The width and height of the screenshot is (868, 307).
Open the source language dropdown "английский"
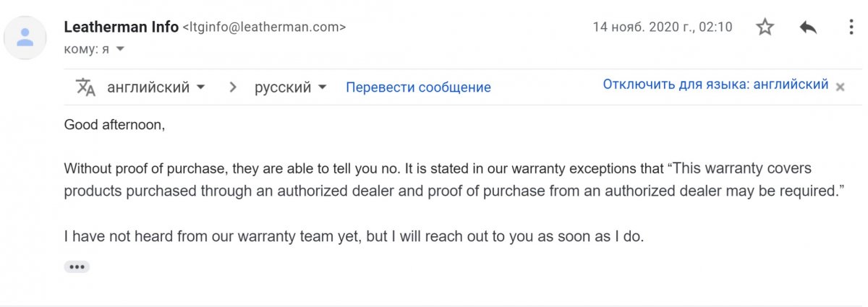point(156,87)
